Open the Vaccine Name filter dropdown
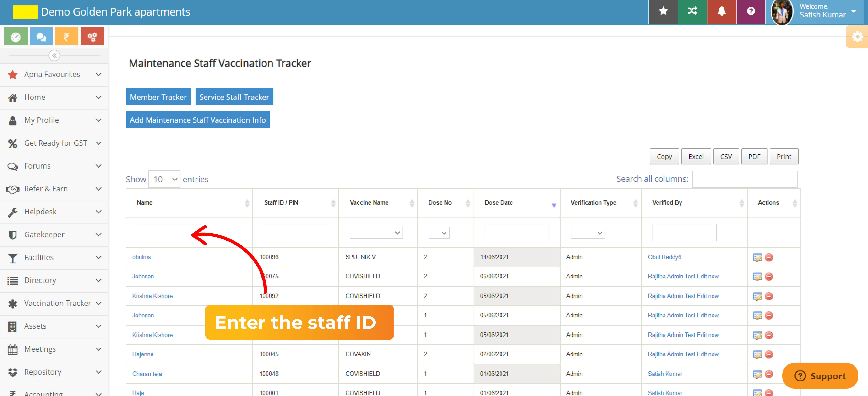Viewport: 868px width, 396px height. pyautogui.click(x=376, y=233)
